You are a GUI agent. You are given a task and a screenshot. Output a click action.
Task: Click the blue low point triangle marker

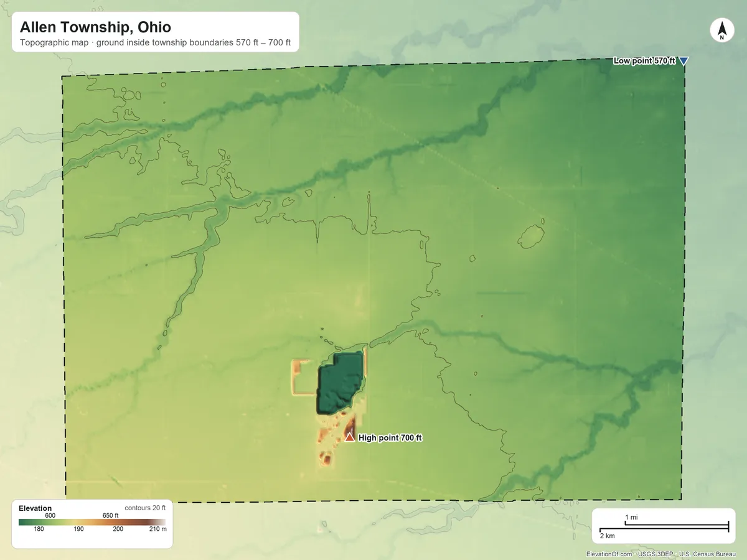tap(684, 61)
